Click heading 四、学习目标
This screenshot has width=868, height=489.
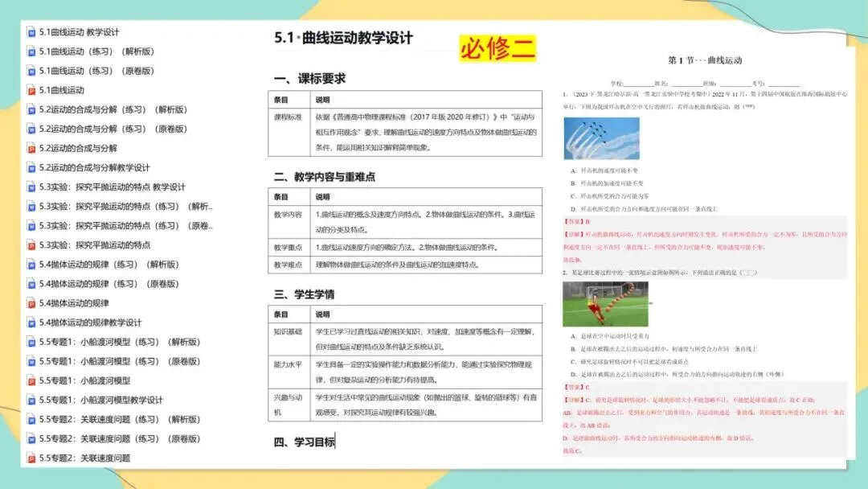pyautogui.click(x=305, y=442)
